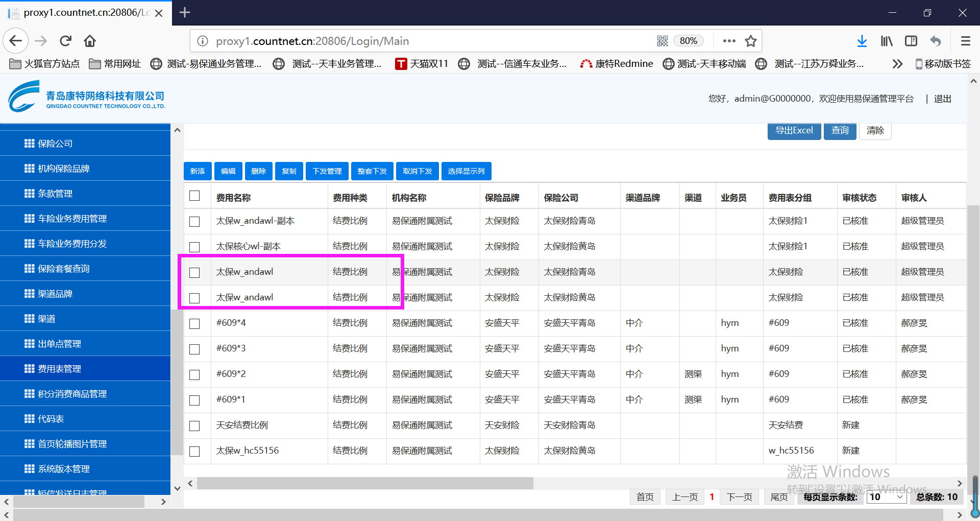Go to the browser home page icon

click(x=90, y=41)
